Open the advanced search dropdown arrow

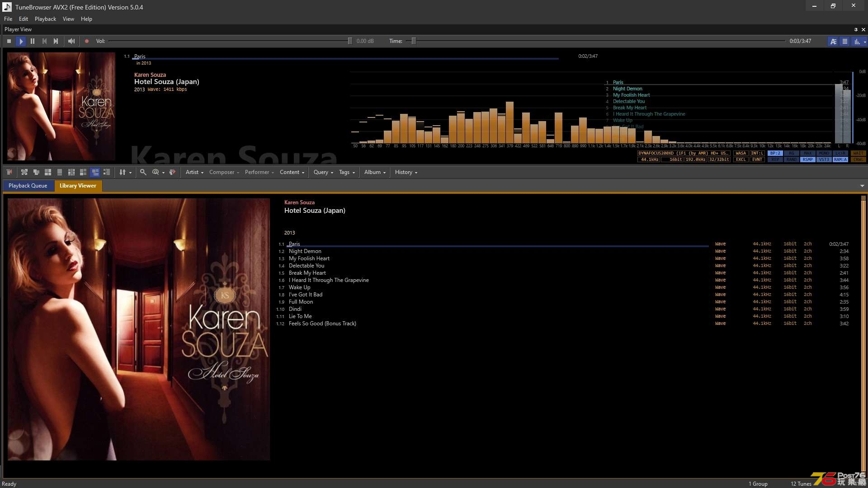coord(164,173)
